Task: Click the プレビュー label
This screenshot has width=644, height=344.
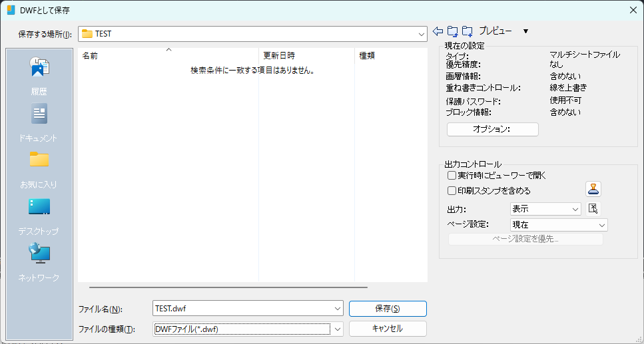Action: pyautogui.click(x=495, y=31)
